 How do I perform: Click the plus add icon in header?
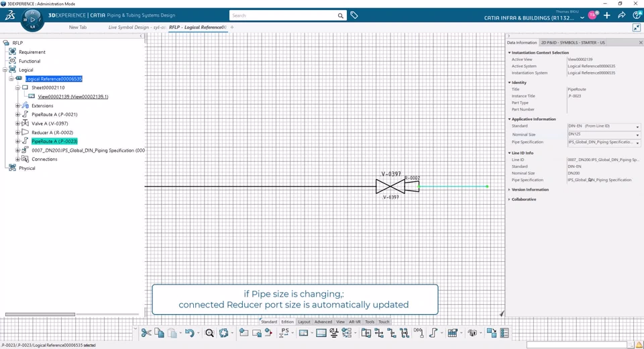[606, 15]
